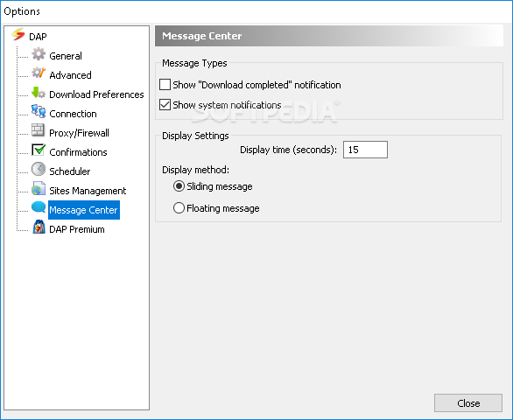513x420 pixels.
Task: Uncheck Show system notifications
Action: 165,105
